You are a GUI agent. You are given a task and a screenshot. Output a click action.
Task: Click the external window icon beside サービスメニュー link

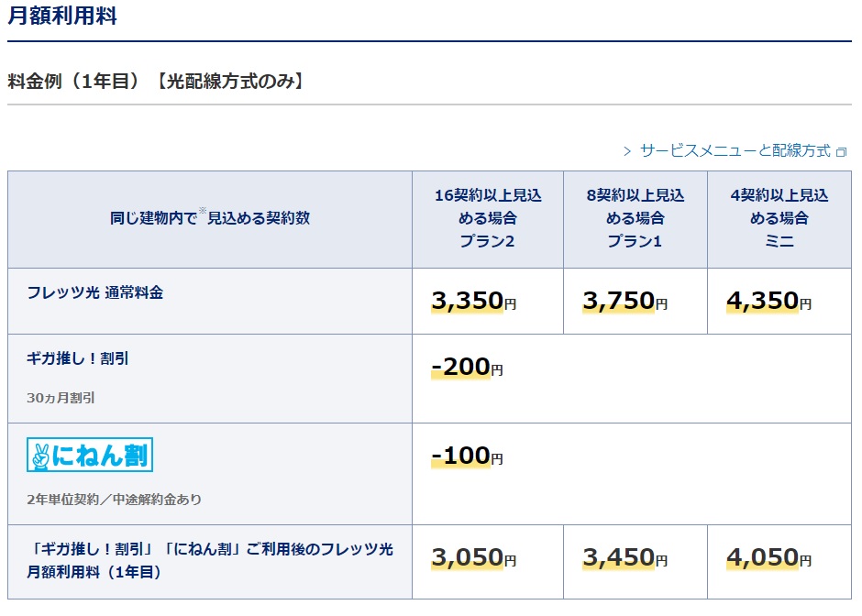841,151
